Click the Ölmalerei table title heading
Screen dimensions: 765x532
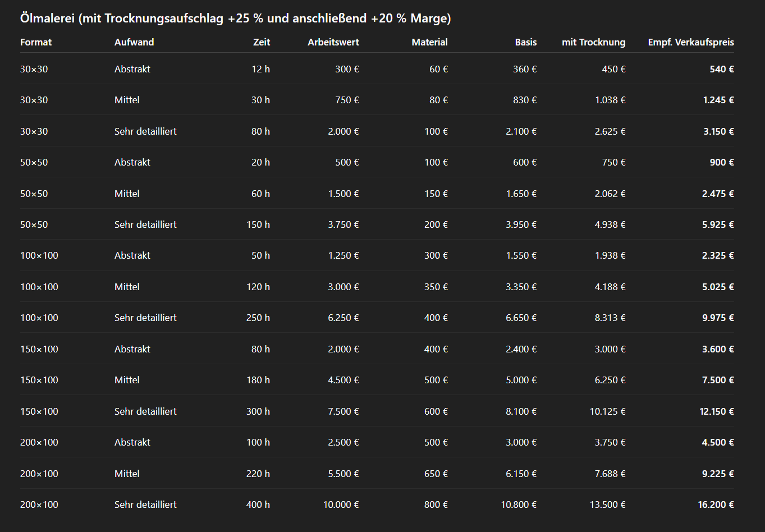235,19
